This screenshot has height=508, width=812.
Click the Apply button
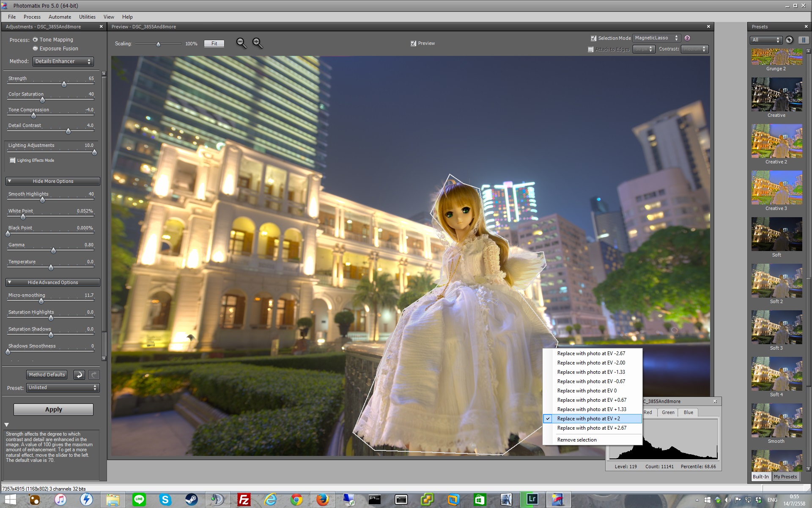click(x=53, y=409)
